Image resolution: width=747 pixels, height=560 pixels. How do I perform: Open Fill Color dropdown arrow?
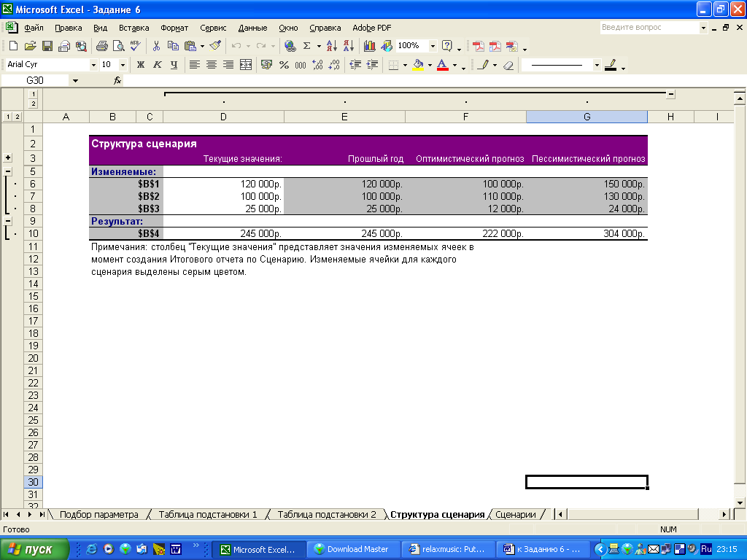tap(430, 65)
